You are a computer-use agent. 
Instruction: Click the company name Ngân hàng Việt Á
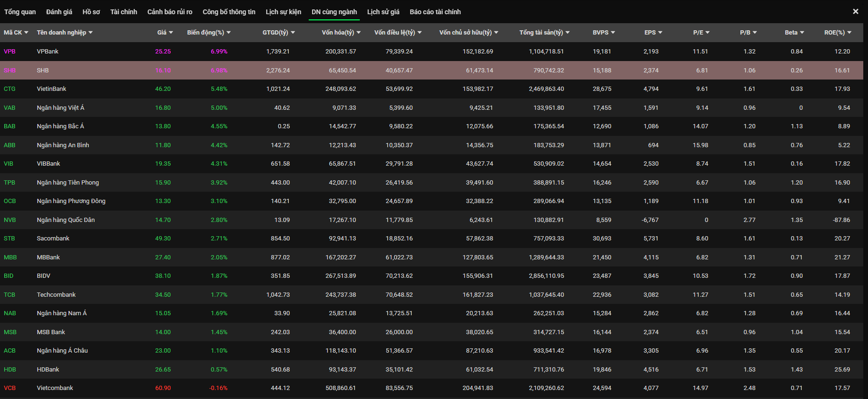click(61, 108)
